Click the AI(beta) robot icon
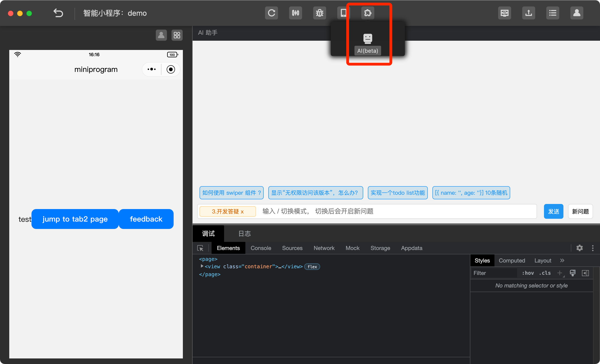Screen dimensions: 600x364 [367, 39]
